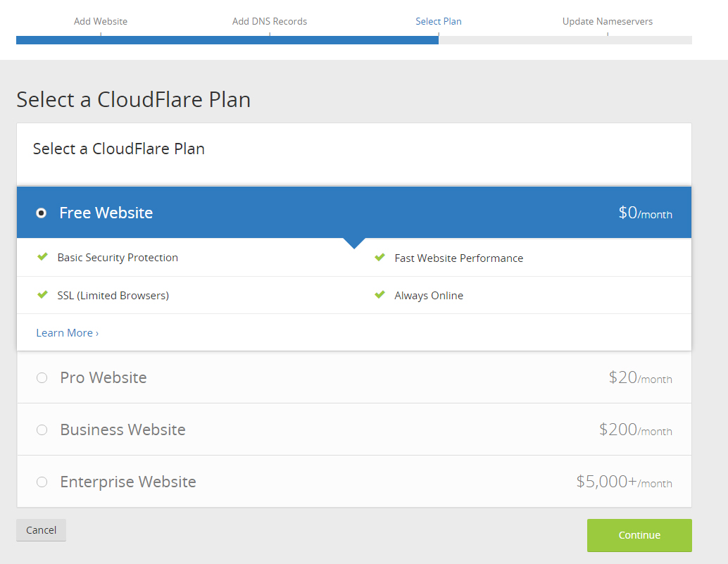Select the Pro Website radio button

[42, 377]
